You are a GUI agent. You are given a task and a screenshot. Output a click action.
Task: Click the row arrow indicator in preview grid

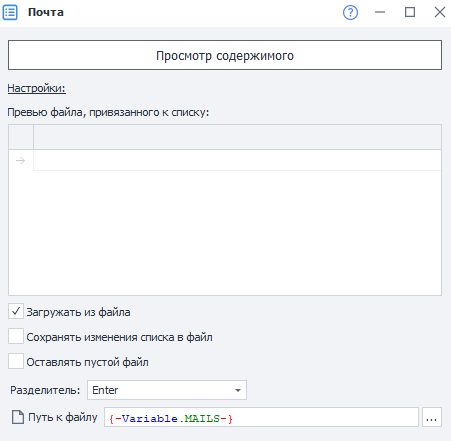(21, 160)
